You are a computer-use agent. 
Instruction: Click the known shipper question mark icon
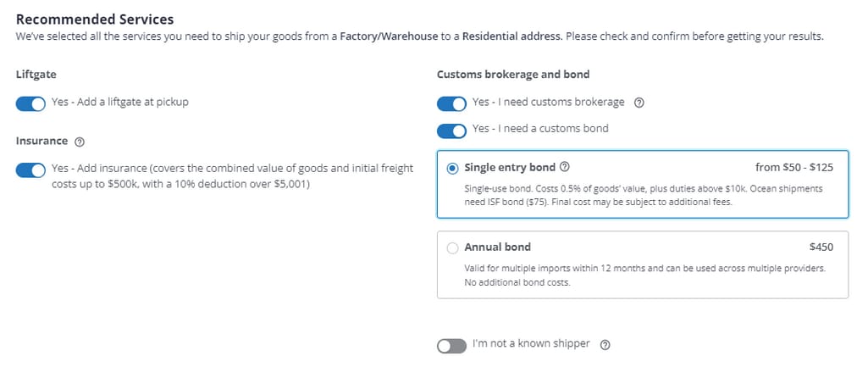(x=605, y=345)
